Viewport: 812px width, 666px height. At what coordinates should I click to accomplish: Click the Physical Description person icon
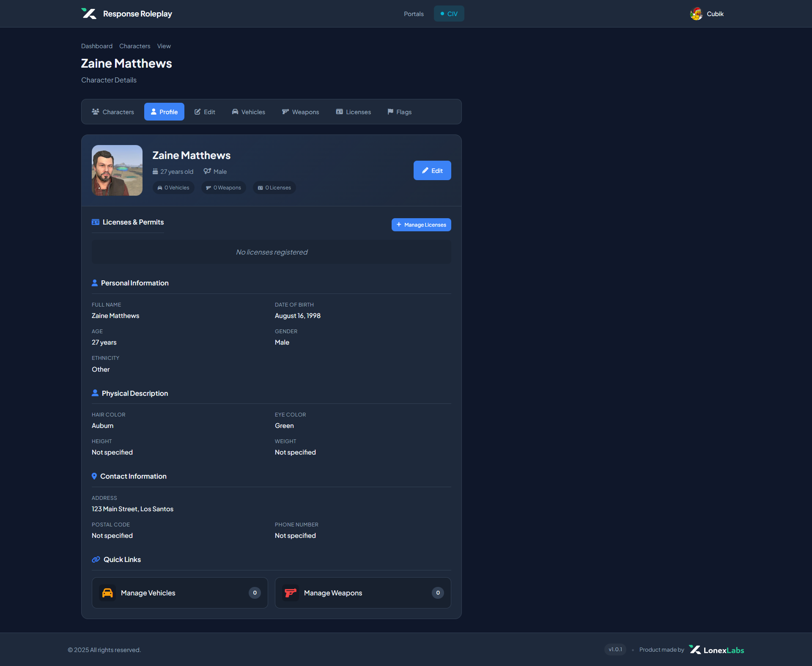click(x=95, y=393)
